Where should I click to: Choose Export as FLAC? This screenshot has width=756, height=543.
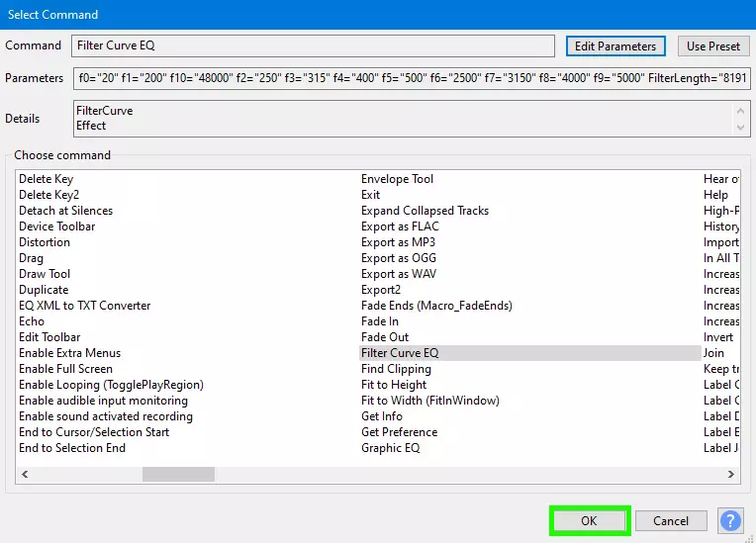pyautogui.click(x=400, y=226)
